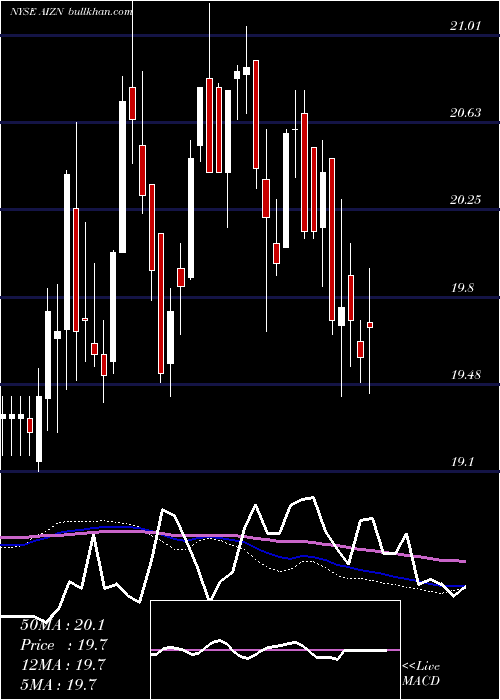
Task: Click the 50MA : 20.1 reading
Action: (62, 625)
